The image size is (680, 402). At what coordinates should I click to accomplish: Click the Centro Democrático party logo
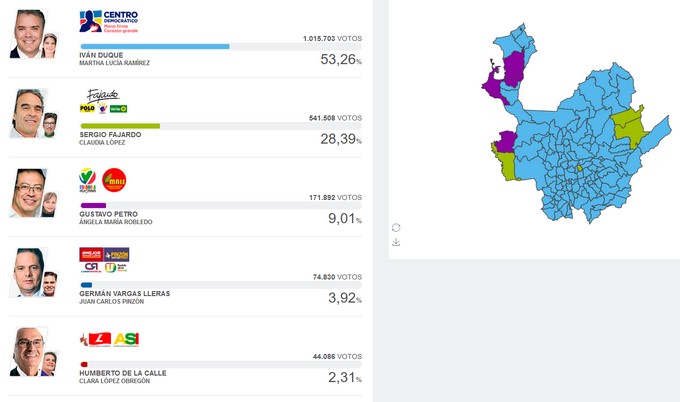coord(108,21)
